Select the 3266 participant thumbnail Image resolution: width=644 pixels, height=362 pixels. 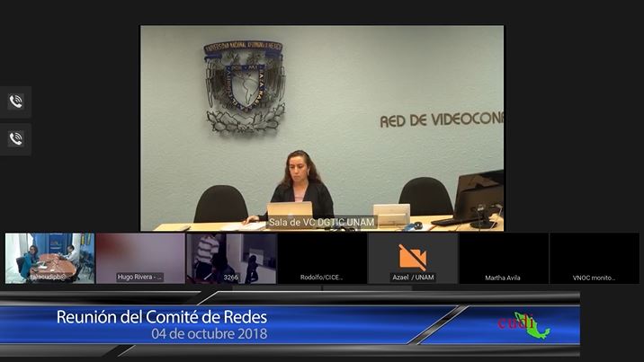click(231, 259)
